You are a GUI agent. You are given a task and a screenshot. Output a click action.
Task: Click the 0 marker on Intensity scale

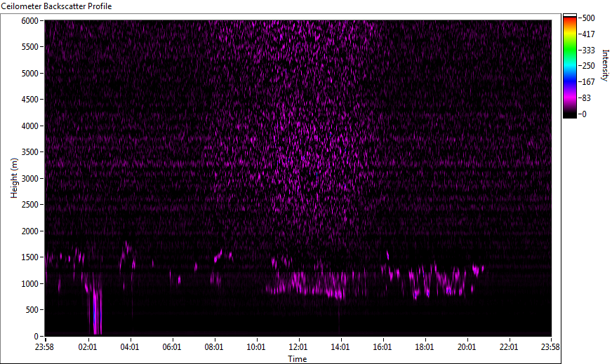[x=584, y=114]
